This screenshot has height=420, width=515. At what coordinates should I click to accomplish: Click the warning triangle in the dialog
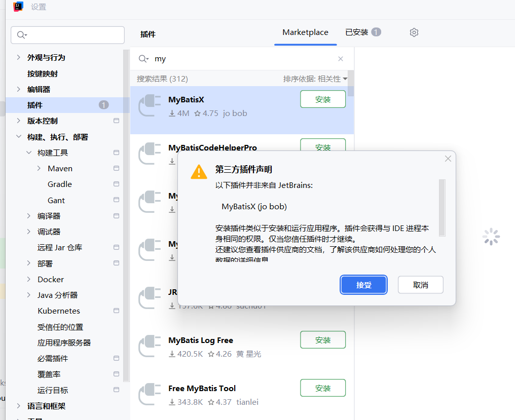(199, 172)
